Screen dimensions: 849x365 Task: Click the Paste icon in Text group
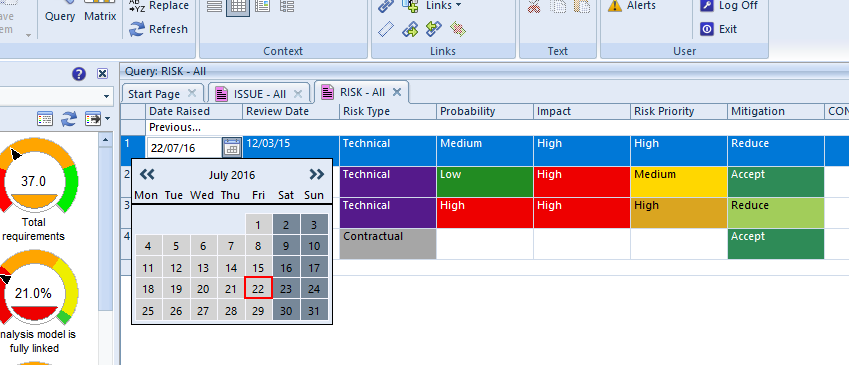click(582, 6)
